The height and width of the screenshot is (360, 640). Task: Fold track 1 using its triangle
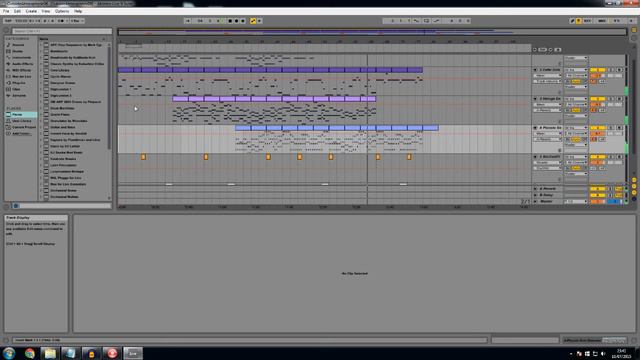535,70
